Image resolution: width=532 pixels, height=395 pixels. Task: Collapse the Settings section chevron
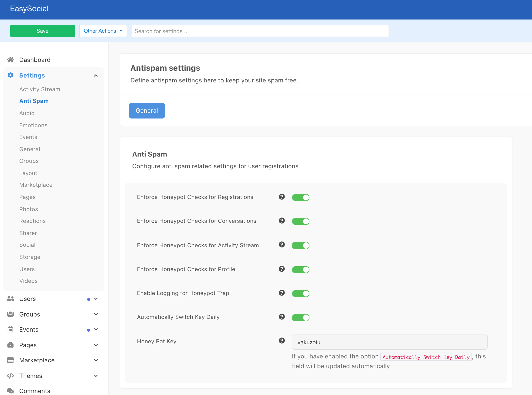coord(96,75)
